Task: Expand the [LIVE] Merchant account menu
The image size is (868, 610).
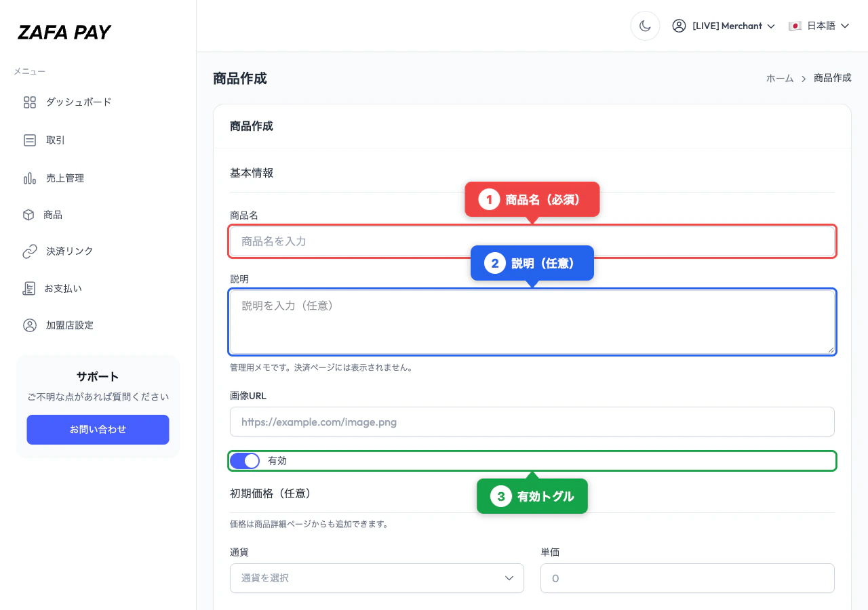Action: pos(724,26)
